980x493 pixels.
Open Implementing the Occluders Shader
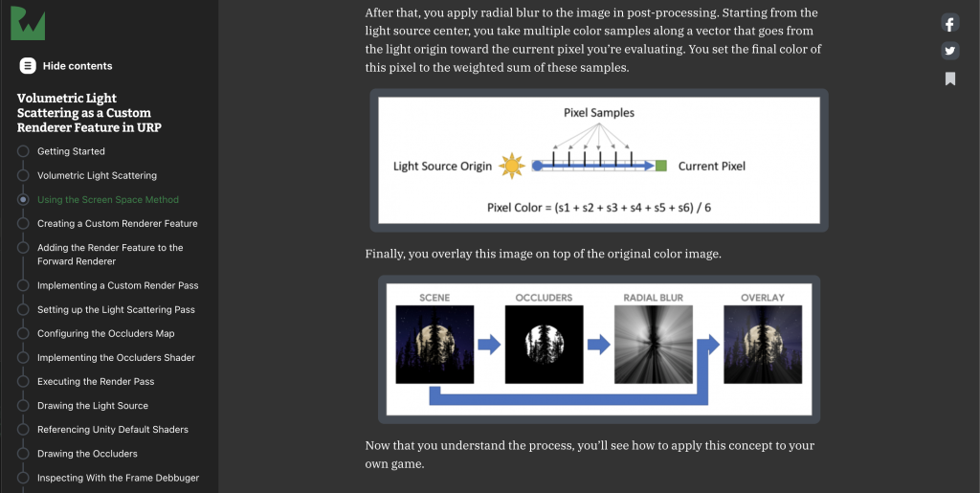(116, 357)
